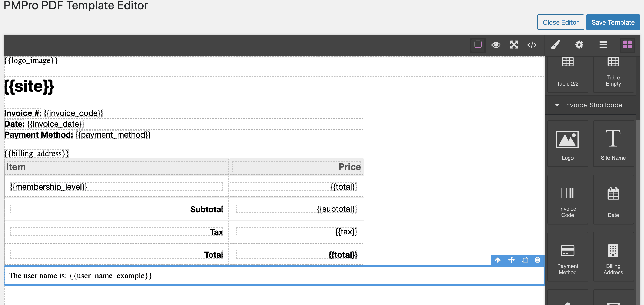The height and width of the screenshot is (305, 644).
Task: Select the Date block in the sidebar
Action: [614, 200]
